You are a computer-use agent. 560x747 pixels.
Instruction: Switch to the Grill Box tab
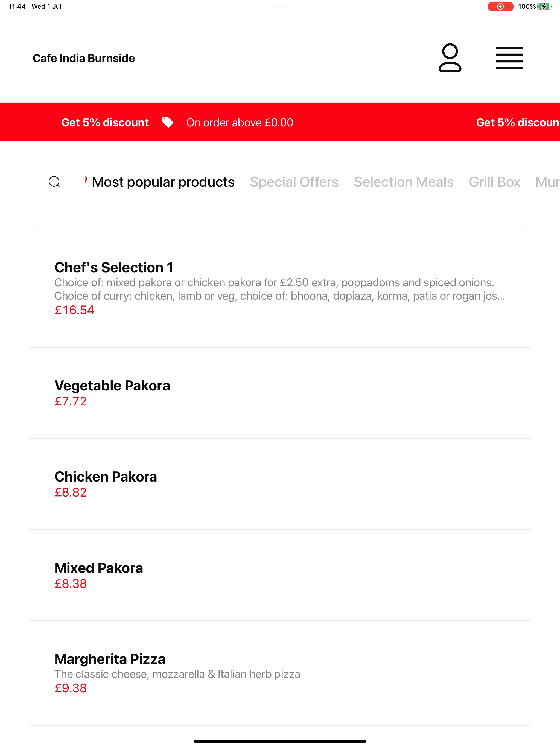494,182
